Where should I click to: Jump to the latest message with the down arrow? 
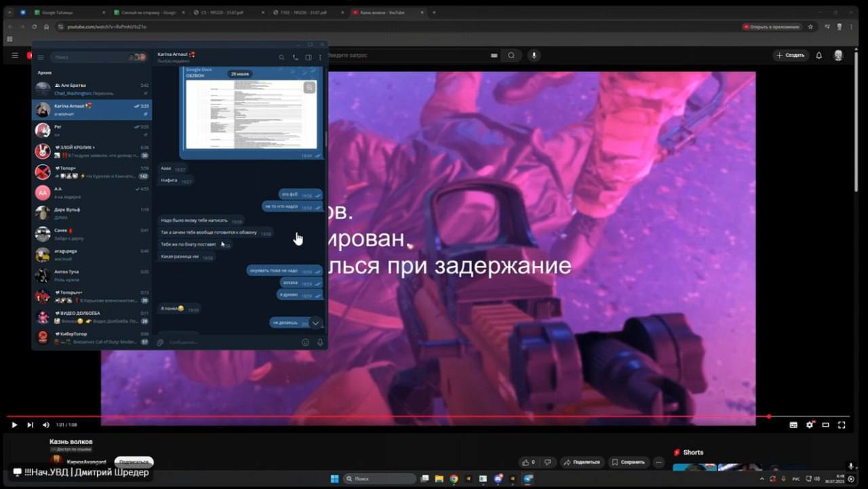tap(315, 323)
